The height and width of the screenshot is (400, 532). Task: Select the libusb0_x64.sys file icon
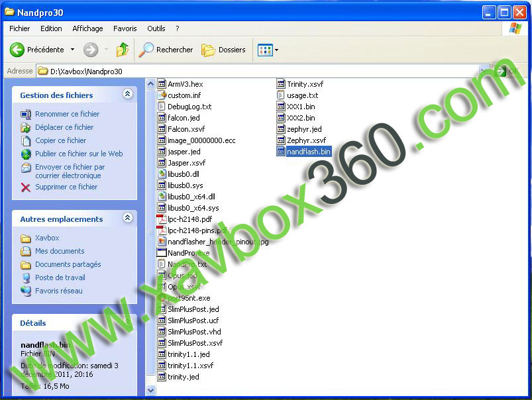pos(162,208)
